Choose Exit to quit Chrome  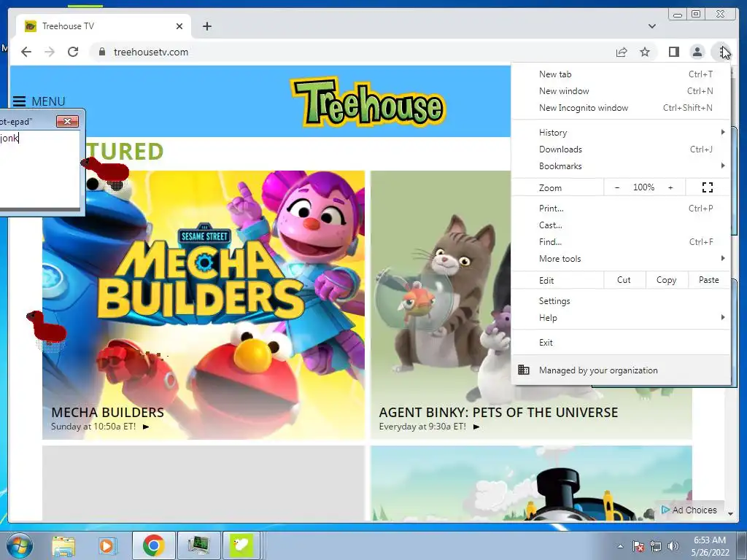point(620,343)
